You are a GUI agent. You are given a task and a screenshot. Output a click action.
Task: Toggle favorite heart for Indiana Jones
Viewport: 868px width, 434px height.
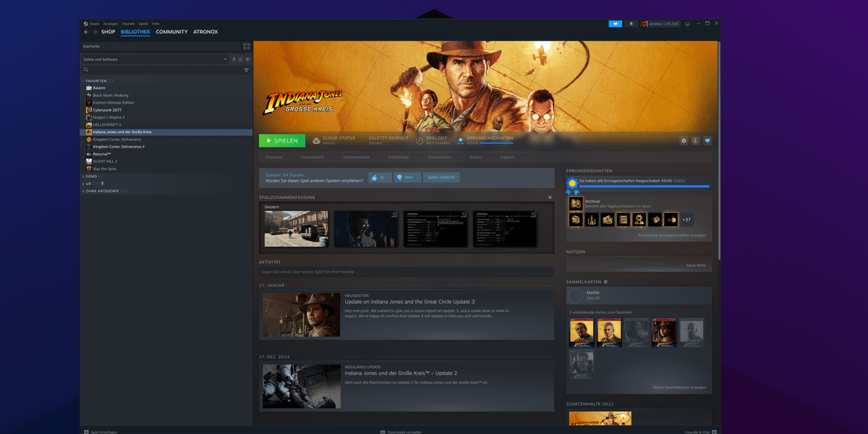707,141
